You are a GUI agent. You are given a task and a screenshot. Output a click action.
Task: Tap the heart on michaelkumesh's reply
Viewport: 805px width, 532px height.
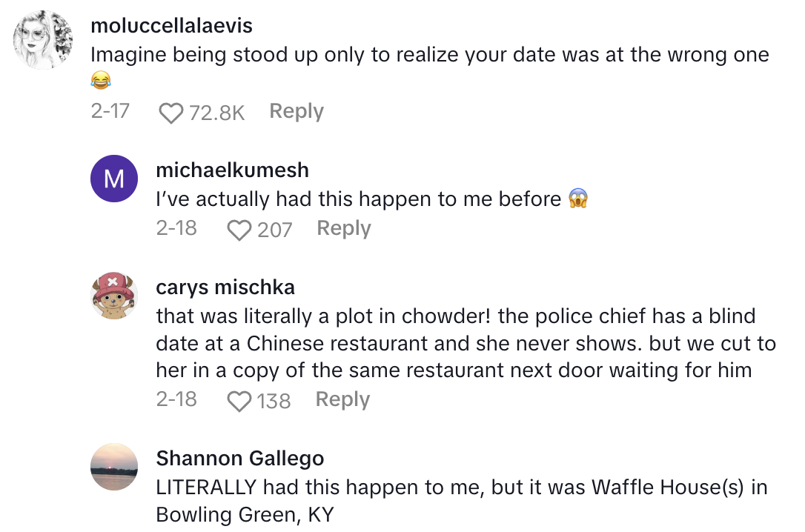[239, 230]
